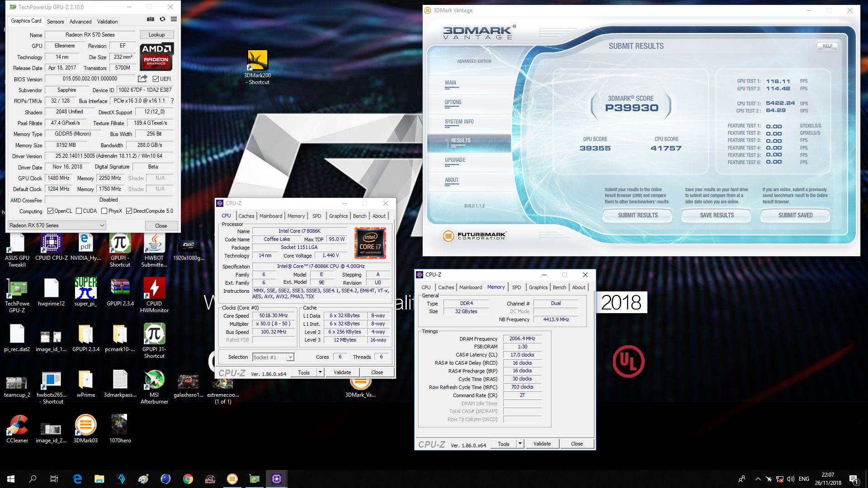Open CPUID HWMonitor desktop icon

(154, 296)
